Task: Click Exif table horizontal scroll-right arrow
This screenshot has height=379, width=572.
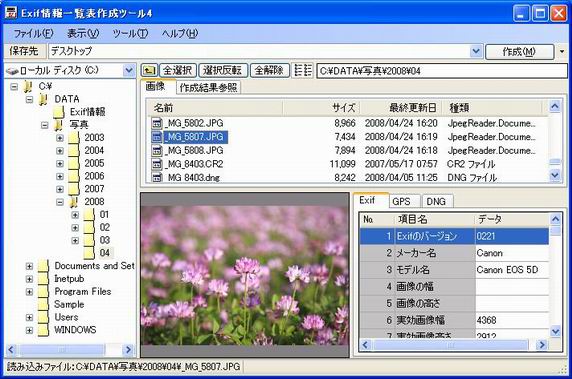Action: pos(542,345)
